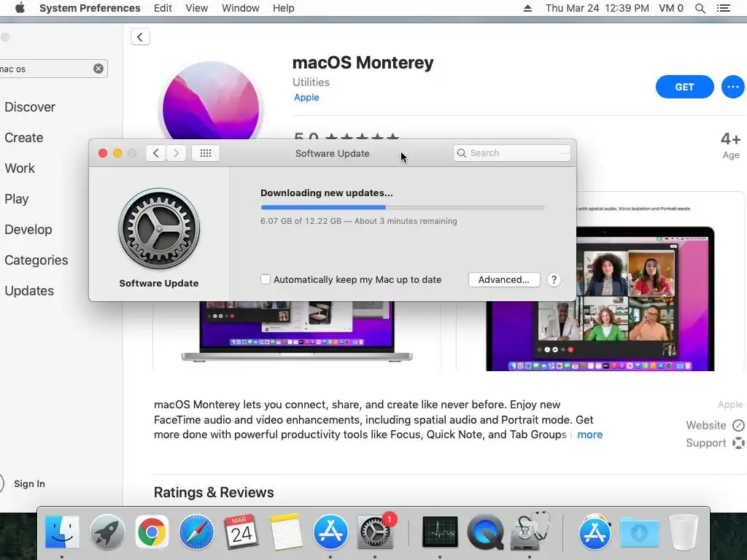Click the download progress bar
Viewport: 747px width, 560px height.
[403, 207]
